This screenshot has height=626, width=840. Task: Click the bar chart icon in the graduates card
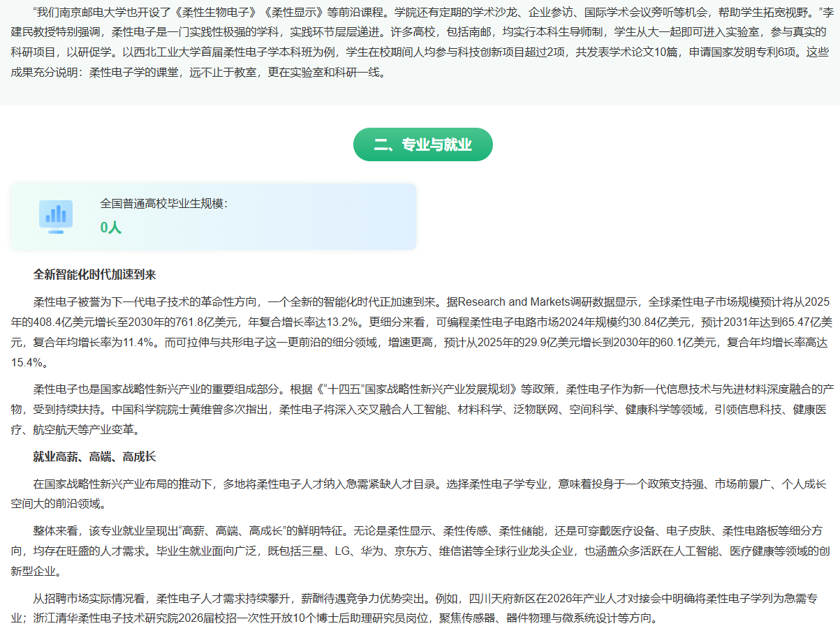(55, 216)
